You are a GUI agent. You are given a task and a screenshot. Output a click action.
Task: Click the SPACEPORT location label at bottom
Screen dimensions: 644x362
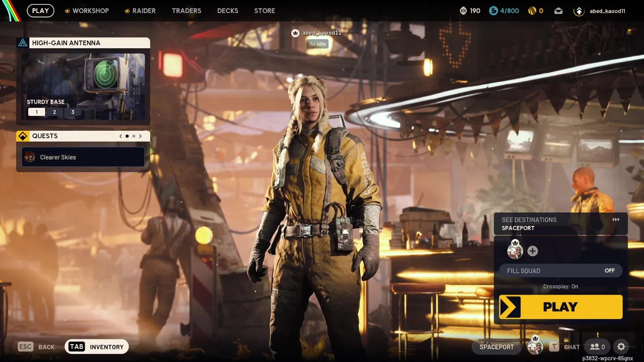pyautogui.click(x=497, y=347)
